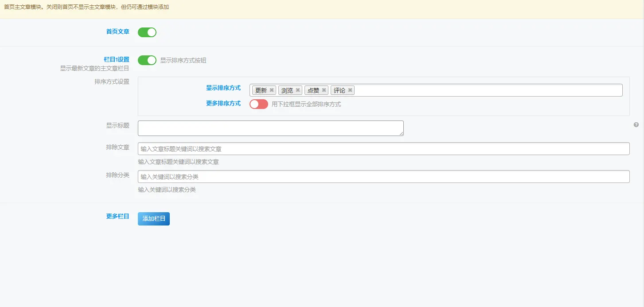Click the 浏览 tag label
The image size is (644, 307).
coord(287,90)
